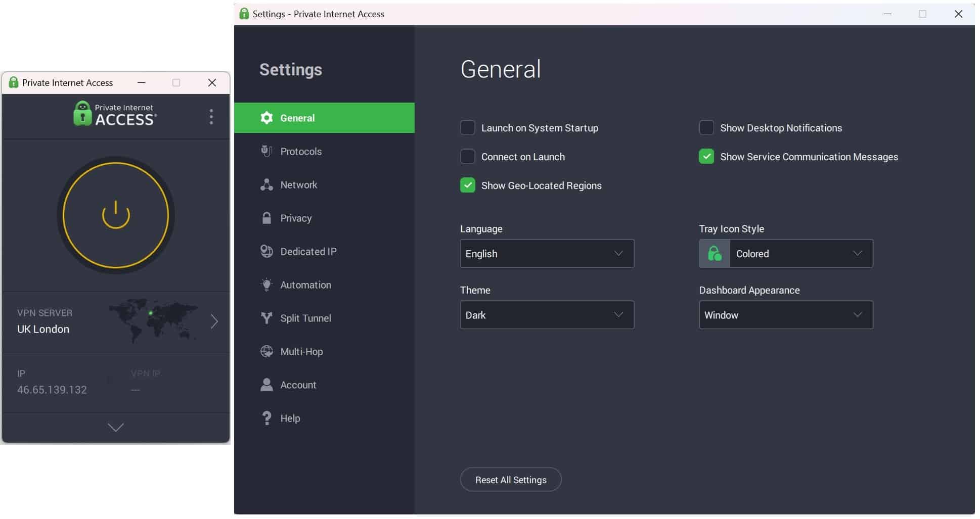
Task: Click the Help question mark icon
Action: pyautogui.click(x=266, y=418)
